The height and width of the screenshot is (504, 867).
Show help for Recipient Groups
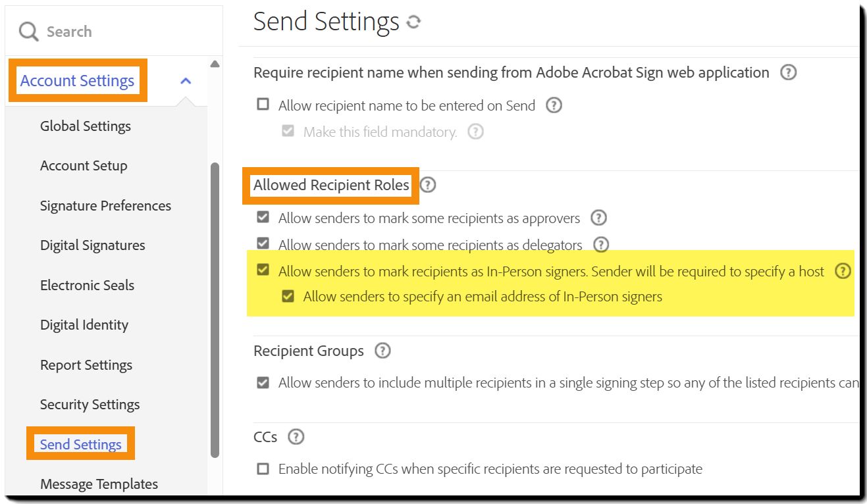tap(382, 351)
